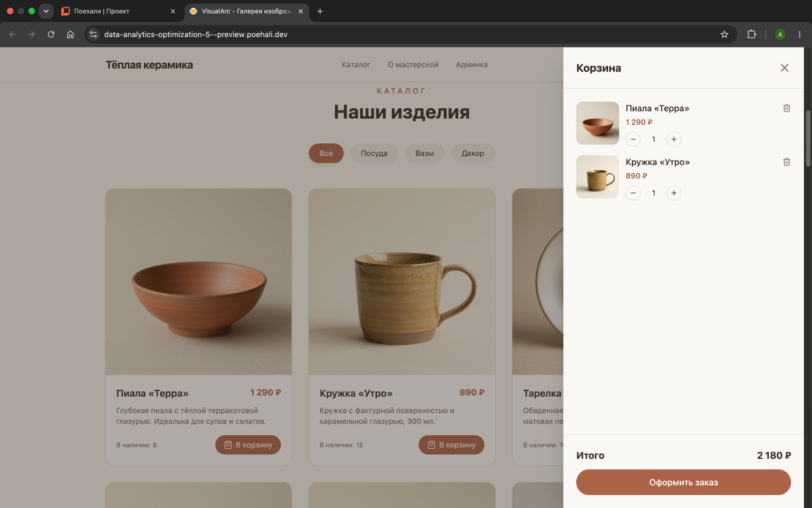Viewport: 812px width, 508px height.
Task: Open the Chrome profile avatar
Action: (x=780, y=35)
